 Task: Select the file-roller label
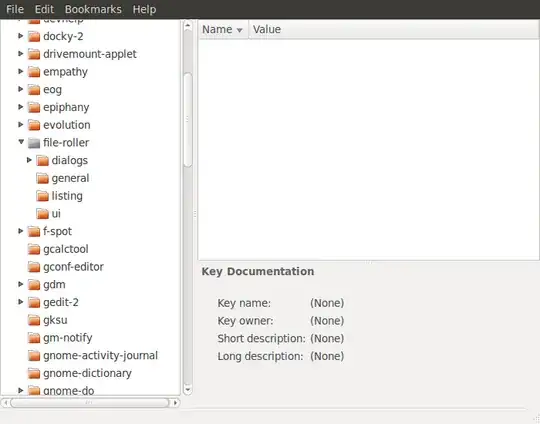coord(66,143)
